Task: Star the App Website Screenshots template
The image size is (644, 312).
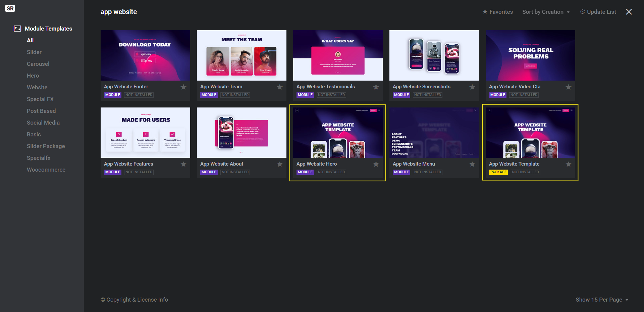Action: [472, 87]
